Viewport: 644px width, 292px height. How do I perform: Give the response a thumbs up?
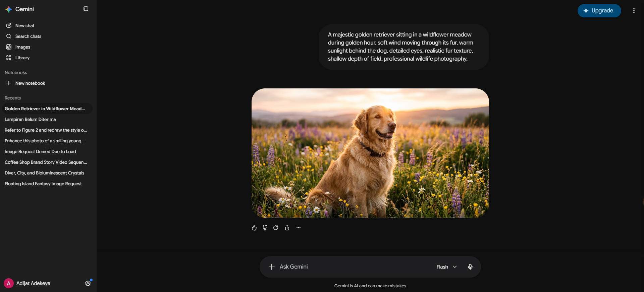tap(254, 228)
